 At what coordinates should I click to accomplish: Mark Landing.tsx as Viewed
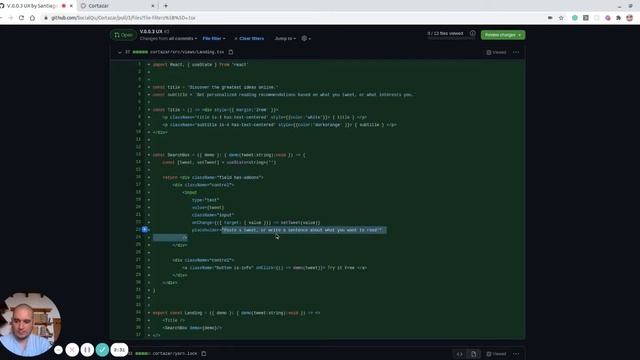(x=496, y=52)
